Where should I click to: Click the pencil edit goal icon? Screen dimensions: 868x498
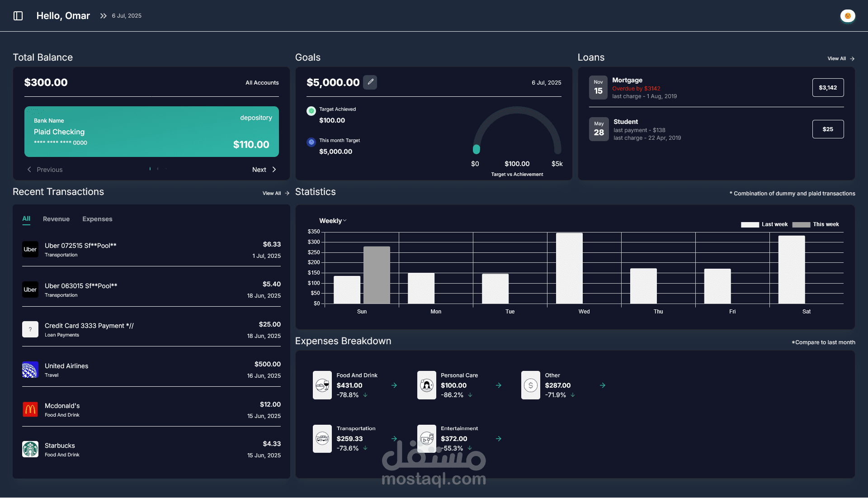(370, 82)
